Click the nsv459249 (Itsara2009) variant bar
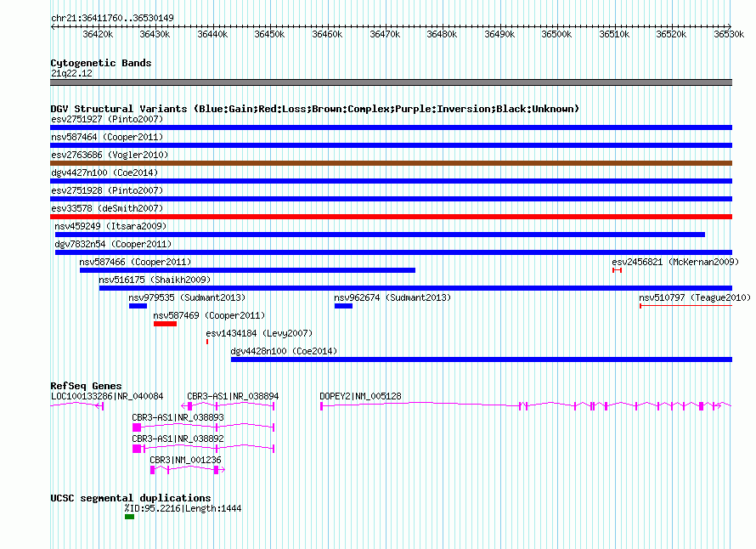The width and height of the screenshot is (756, 549). [x=380, y=235]
